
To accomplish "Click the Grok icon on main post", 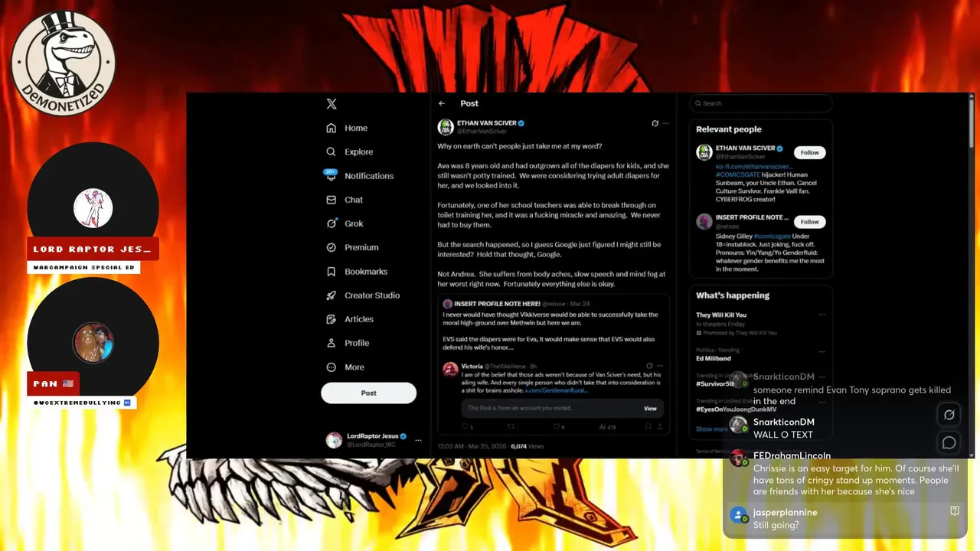I will click(x=655, y=123).
